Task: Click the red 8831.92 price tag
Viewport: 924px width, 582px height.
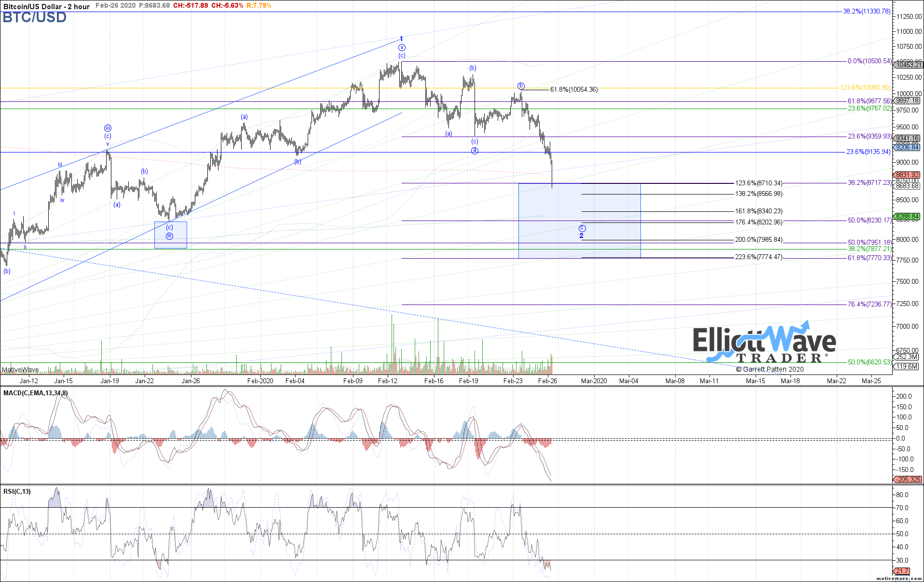Action: [x=907, y=175]
